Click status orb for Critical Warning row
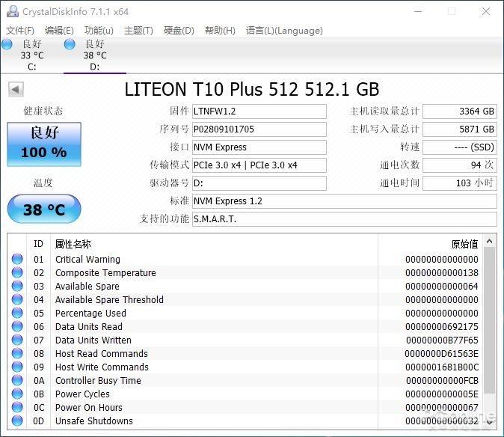 (x=17, y=259)
